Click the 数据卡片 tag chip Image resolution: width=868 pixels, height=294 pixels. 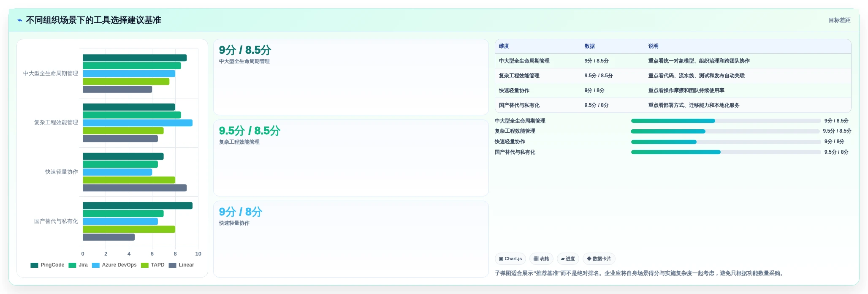tap(599, 259)
